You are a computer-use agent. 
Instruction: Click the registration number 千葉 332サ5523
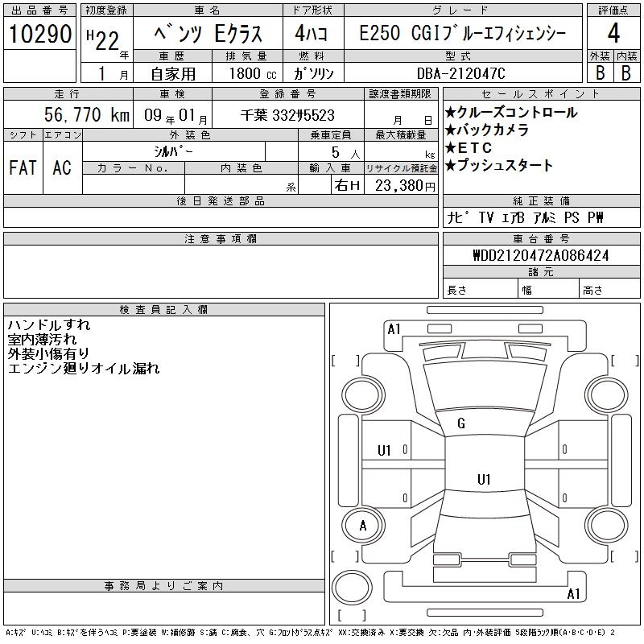(287, 116)
